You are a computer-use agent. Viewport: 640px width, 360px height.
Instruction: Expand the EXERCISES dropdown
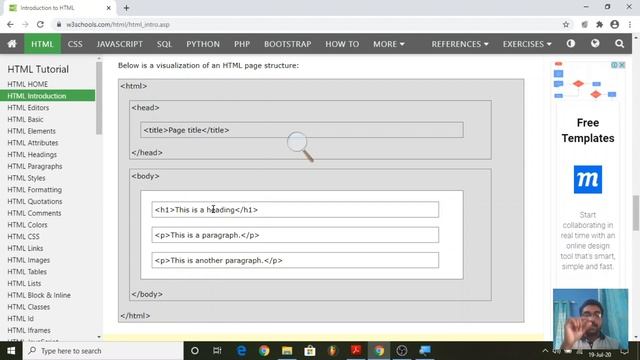pos(527,44)
